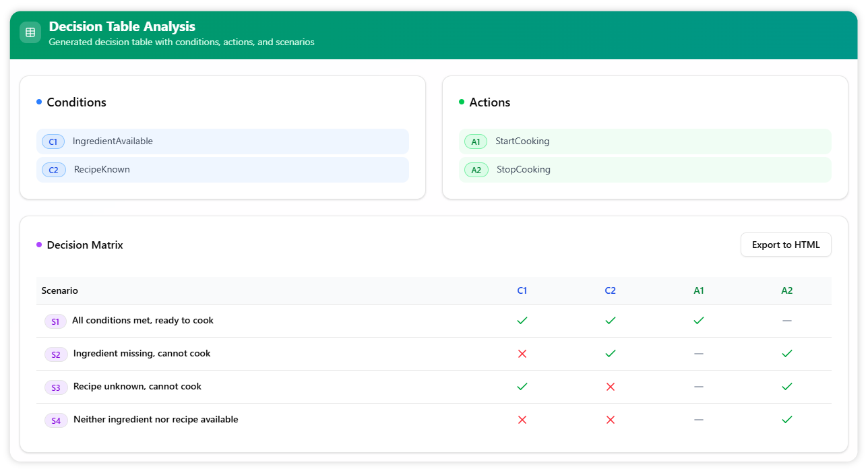
Task: Click the A2 StopCooking action row
Action: pos(644,170)
